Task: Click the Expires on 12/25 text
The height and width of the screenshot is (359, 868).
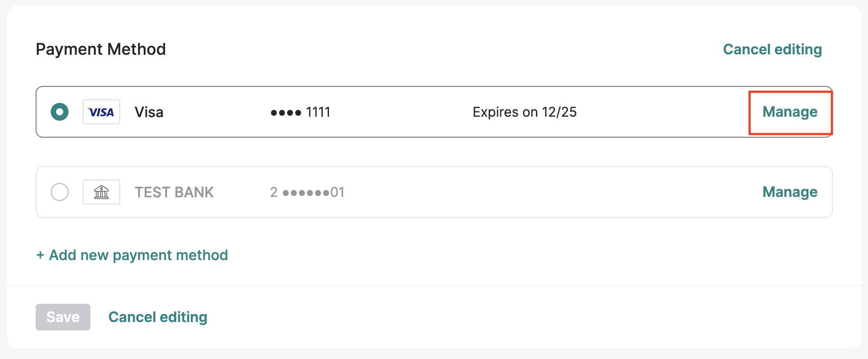Action: 524,112
